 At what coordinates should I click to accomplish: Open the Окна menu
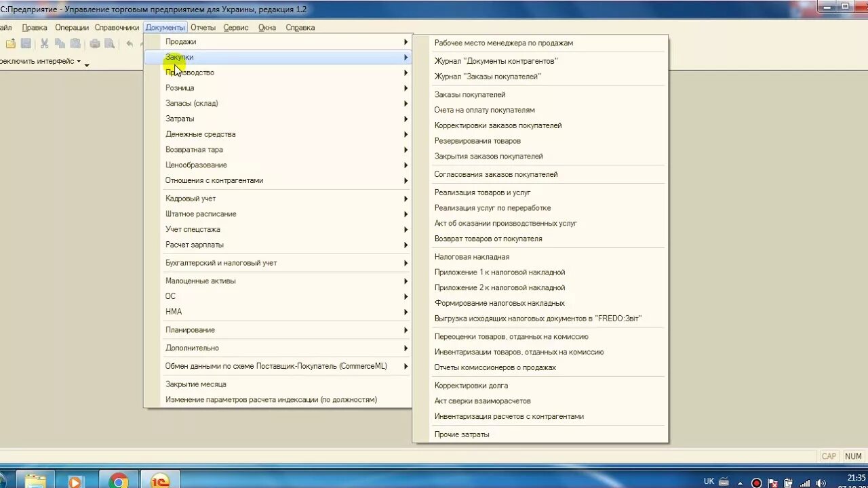(x=267, y=28)
